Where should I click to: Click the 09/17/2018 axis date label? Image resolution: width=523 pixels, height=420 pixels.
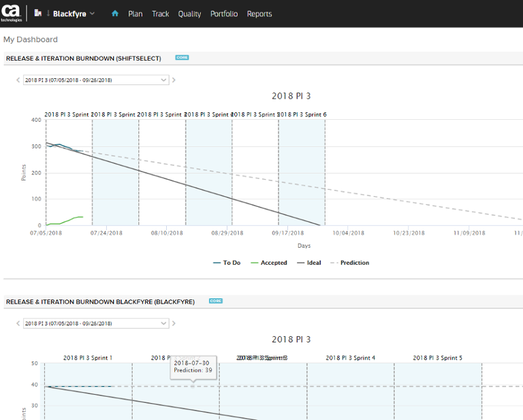288,233
